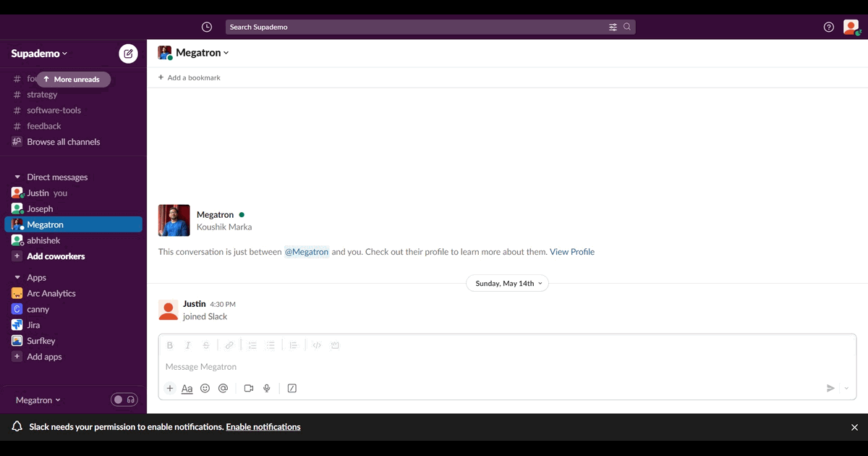Jump to More unreads
The height and width of the screenshot is (456, 868).
(73, 80)
